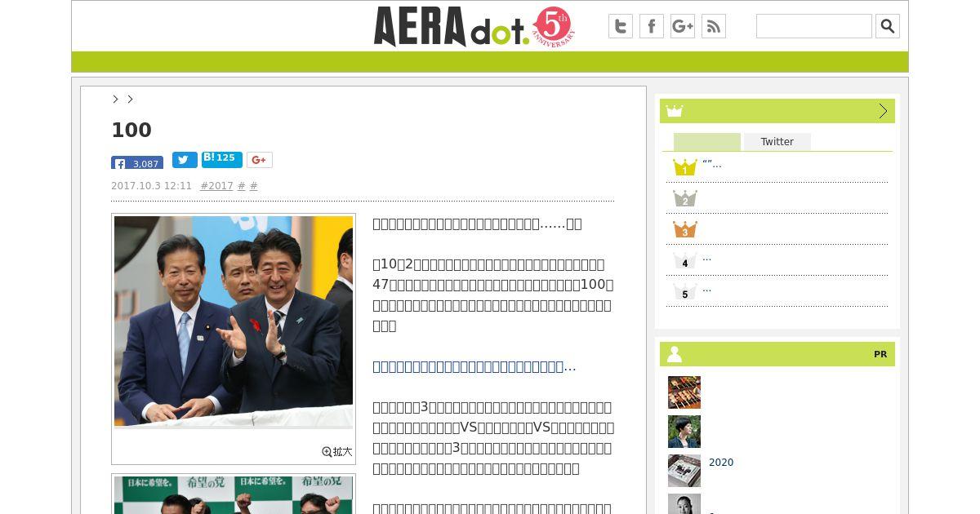The width and height of the screenshot is (980, 514).
Task: Open the RSS feed icon in the header
Action: pyautogui.click(x=714, y=26)
